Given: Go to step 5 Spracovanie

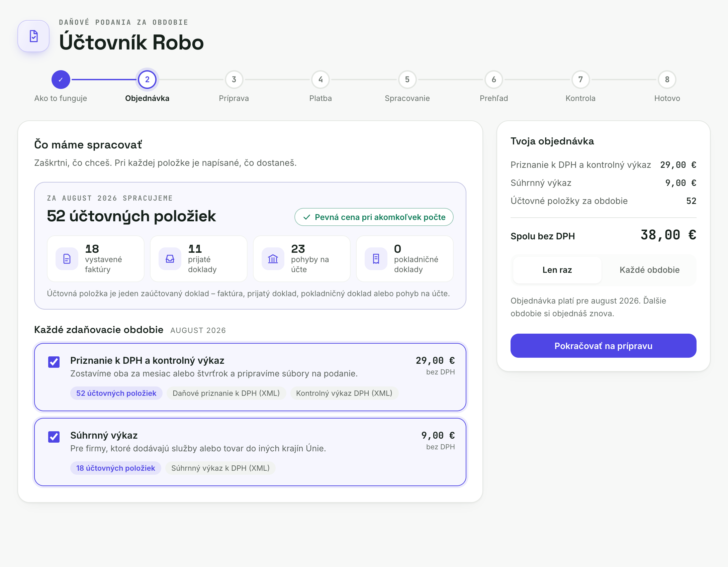Looking at the screenshot, I should pos(407,80).
